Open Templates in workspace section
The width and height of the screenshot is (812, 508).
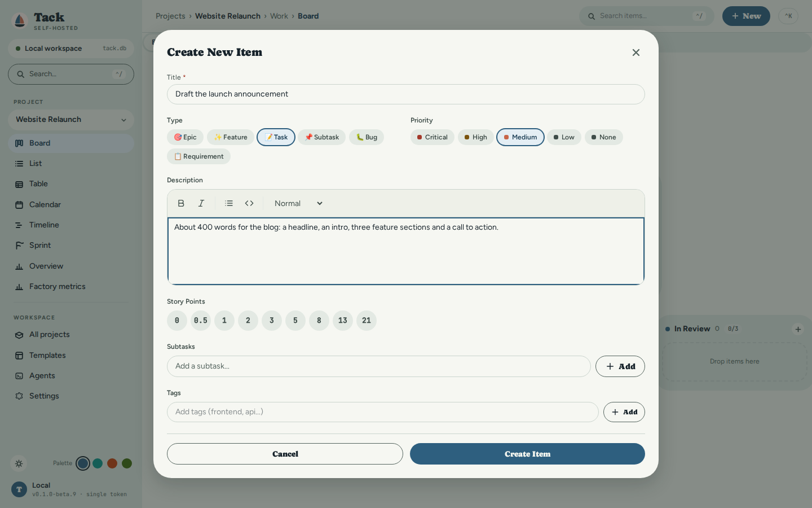[71, 356]
